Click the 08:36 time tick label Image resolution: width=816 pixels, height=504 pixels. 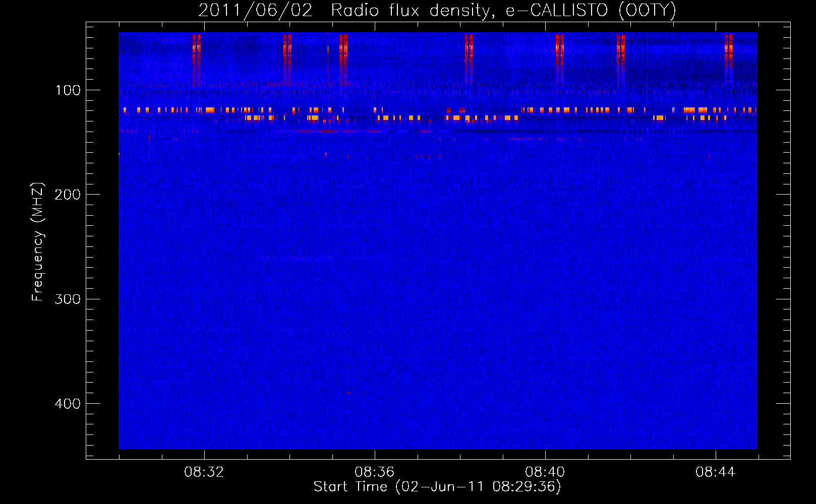(375, 472)
